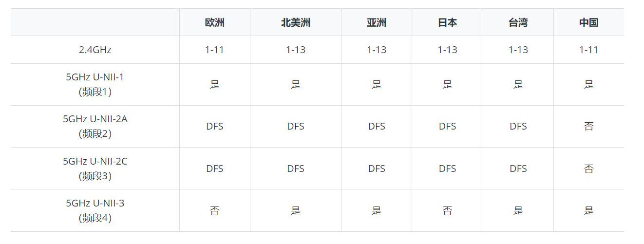Click the 5GHz U-NII-3 row label
This screenshot has height=244, width=644.
[95, 210]
